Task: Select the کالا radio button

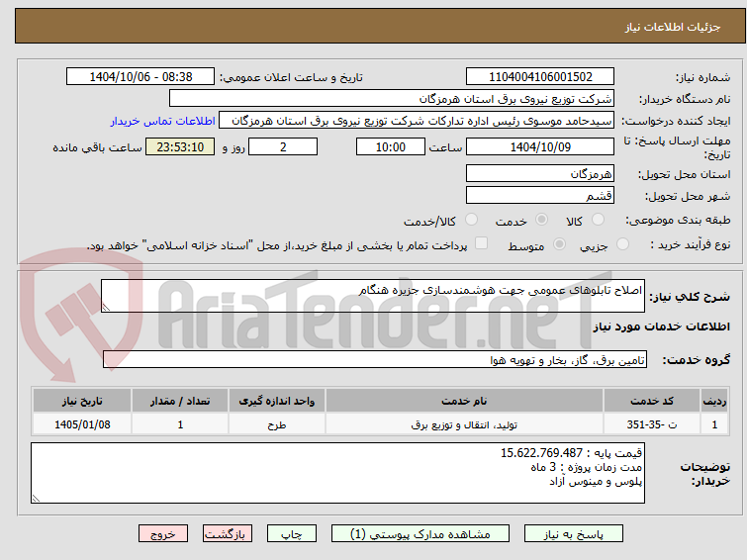Action: point(598,220)
